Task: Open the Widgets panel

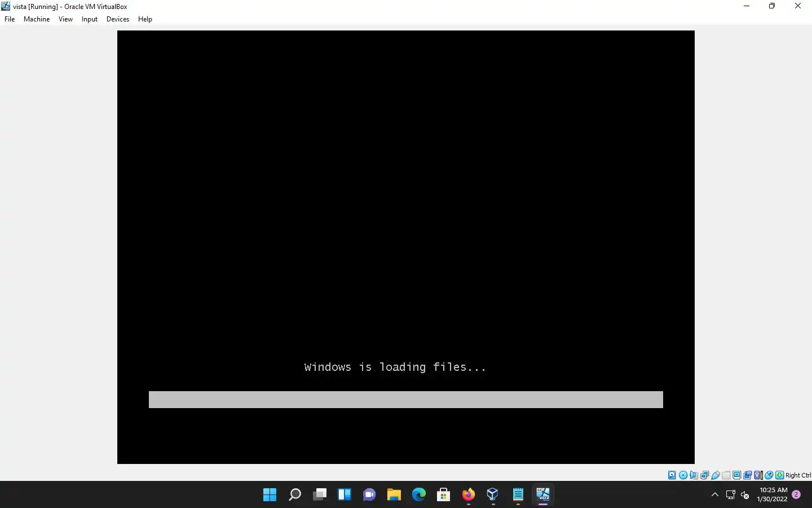Action: tap(345, 495)
